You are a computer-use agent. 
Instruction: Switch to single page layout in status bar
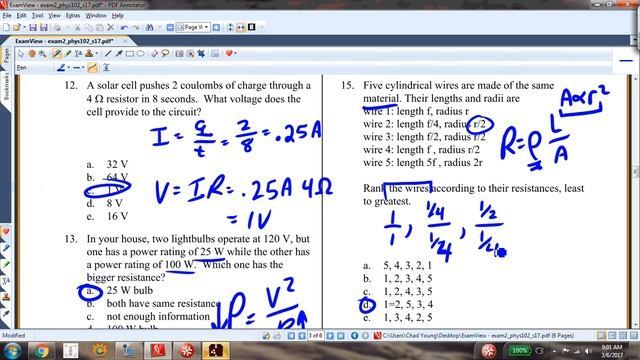[601, 336]
